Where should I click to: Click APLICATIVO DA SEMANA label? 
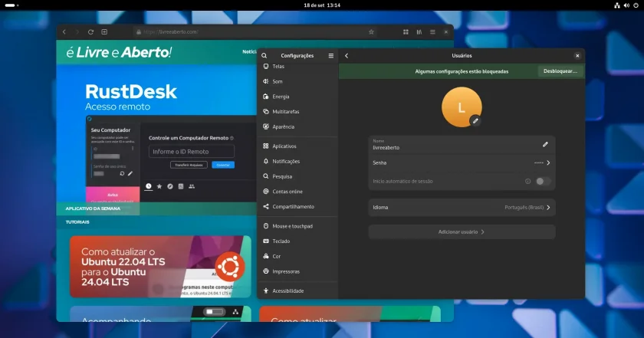(93, 208)
